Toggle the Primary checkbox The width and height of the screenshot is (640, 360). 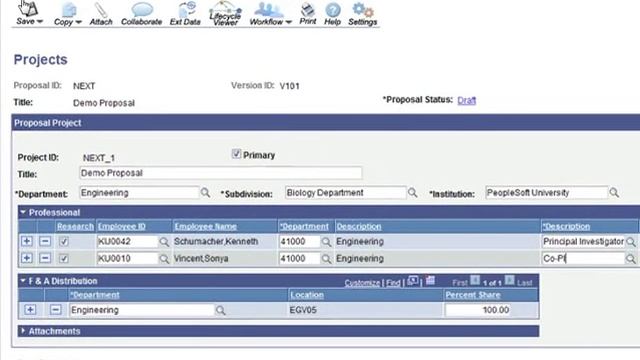[236, 154]
